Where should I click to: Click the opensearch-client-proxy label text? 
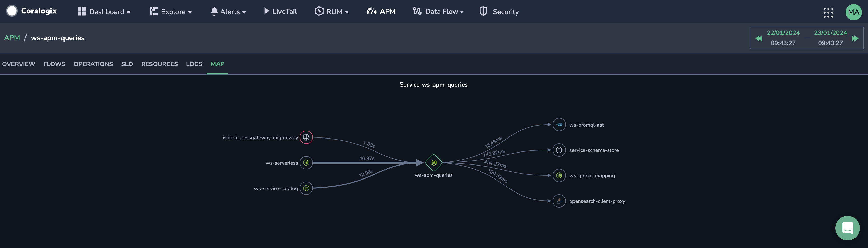(597, 201)
